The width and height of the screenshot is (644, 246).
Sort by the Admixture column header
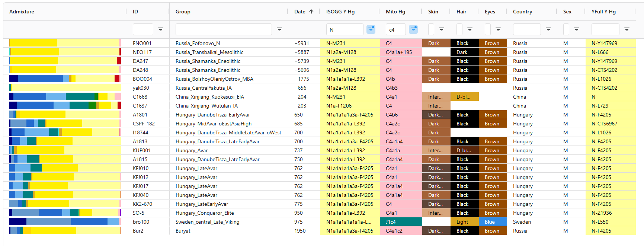22,12
